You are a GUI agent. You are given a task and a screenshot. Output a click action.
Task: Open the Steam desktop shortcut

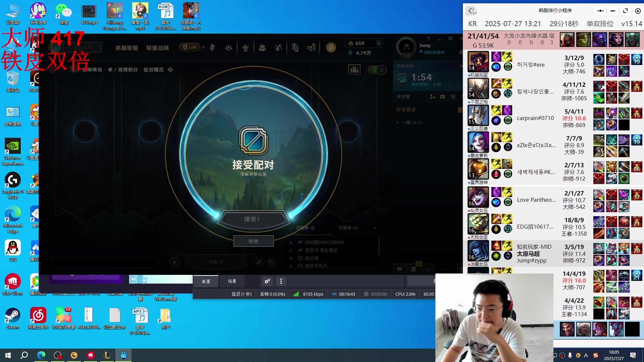point(13,318)
